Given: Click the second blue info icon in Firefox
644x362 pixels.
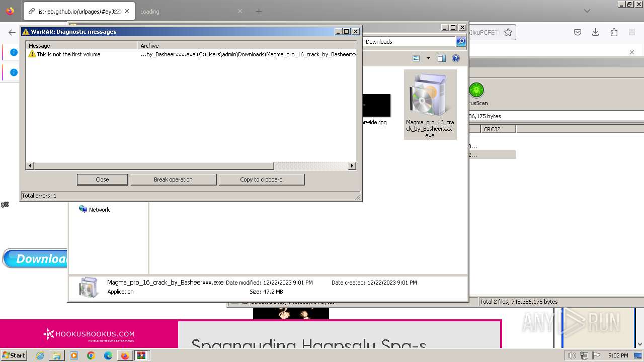Looking at the screenshot, I should coord(14,72).
